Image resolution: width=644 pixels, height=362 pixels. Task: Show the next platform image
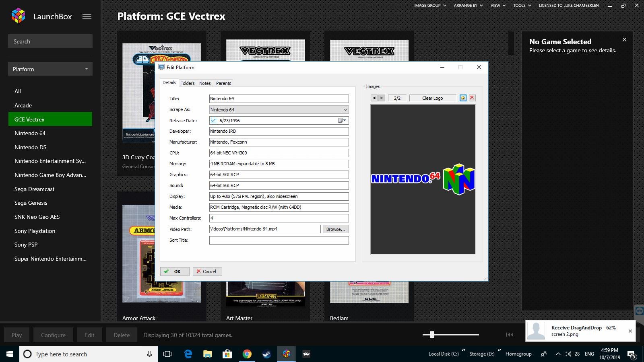(382, 98)
